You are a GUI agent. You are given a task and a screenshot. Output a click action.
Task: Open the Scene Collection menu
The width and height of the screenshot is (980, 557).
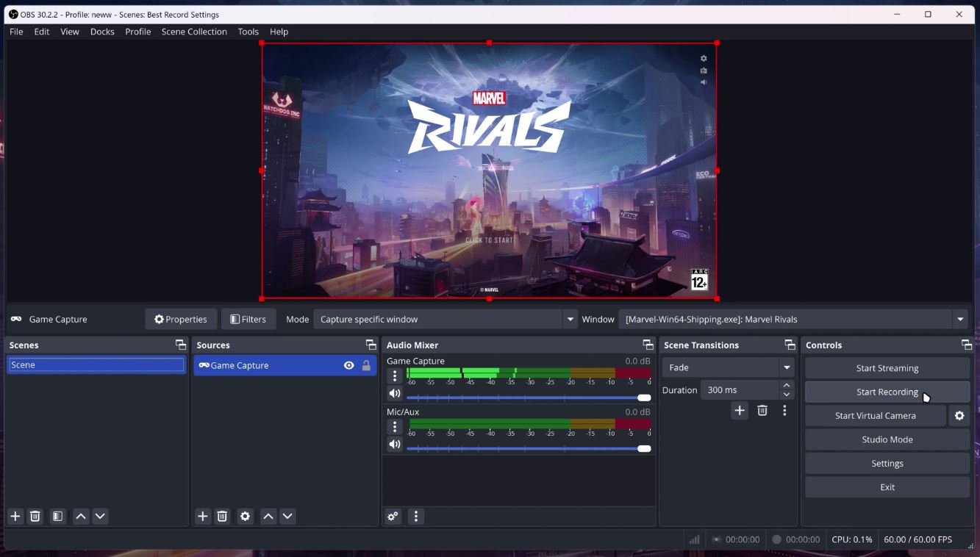[194, 32]
